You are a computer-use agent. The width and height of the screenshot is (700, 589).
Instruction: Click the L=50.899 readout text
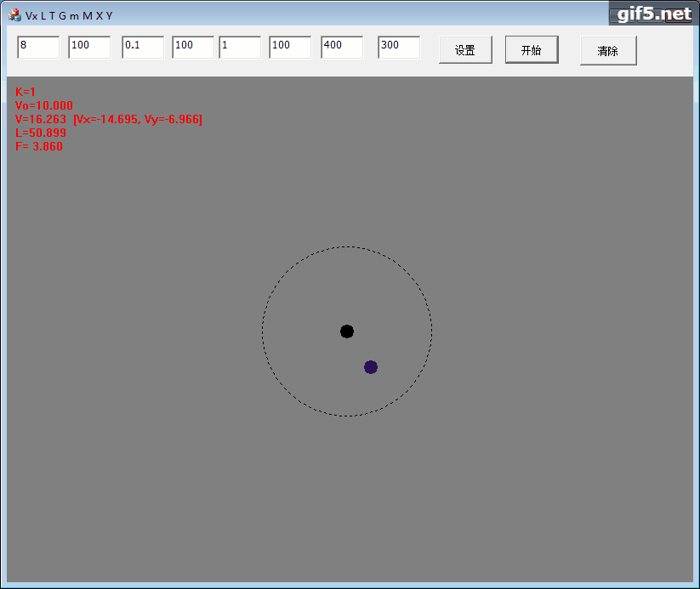[41, 133]
